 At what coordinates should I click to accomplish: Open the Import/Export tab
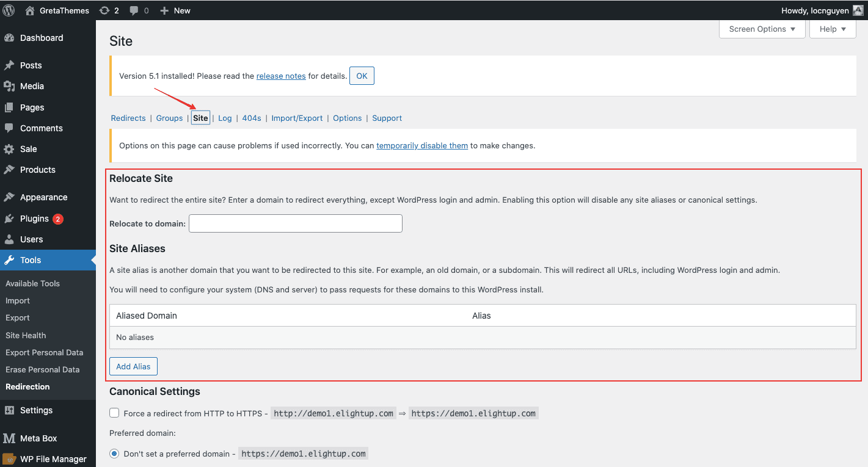click(297, 118)
